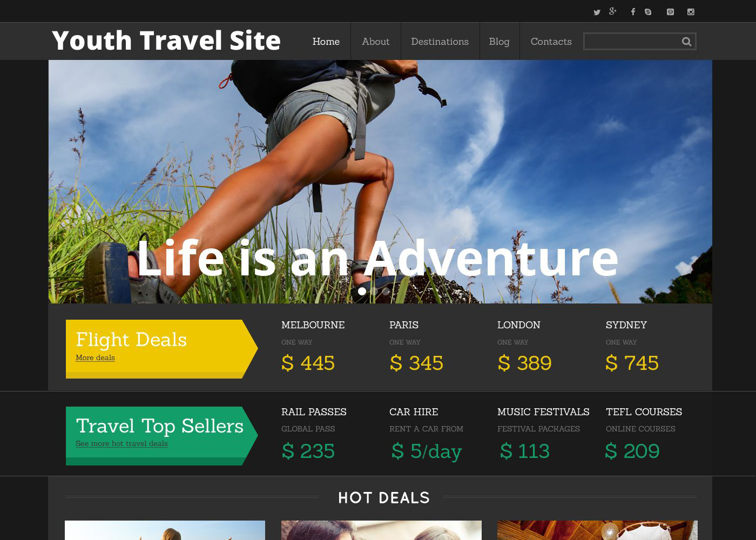
Task: Click the Pinterest icon
Action: click(670, 12)
